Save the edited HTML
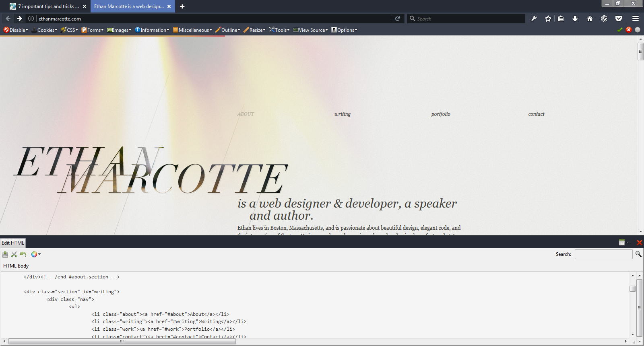The width and height of the screenshot is (644, 346). pos(5,254)
